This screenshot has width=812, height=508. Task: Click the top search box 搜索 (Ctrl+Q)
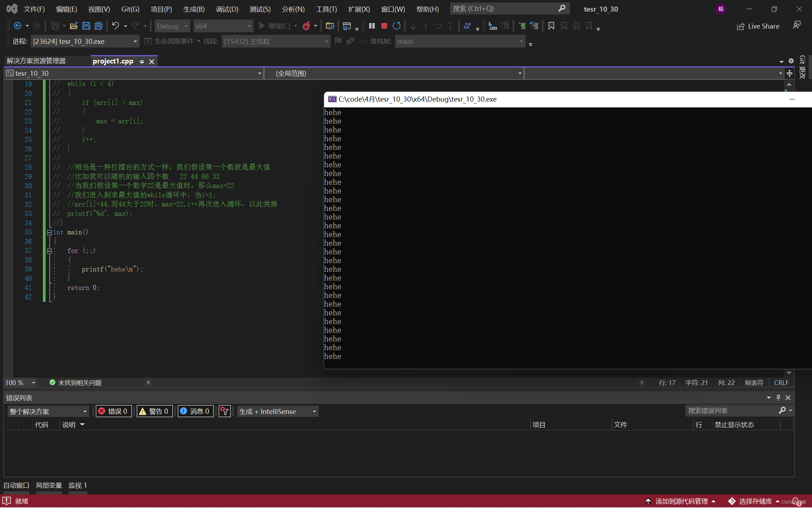coord(509,9)
